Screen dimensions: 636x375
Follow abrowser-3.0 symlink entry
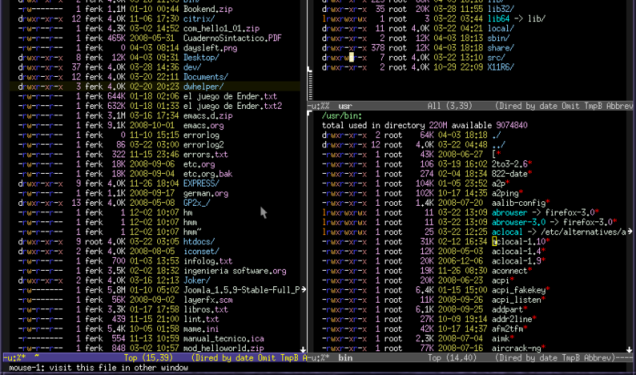click(x=518, y=222)
